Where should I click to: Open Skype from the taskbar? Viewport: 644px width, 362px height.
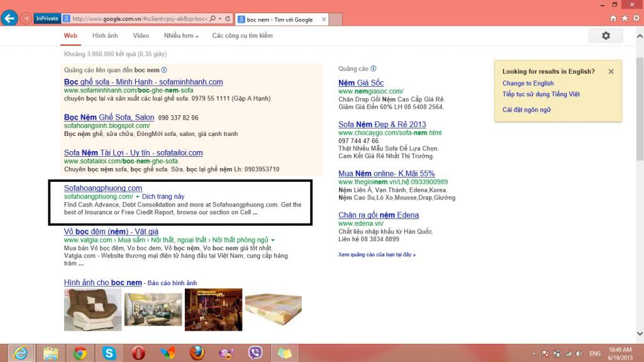pos(109,353)
